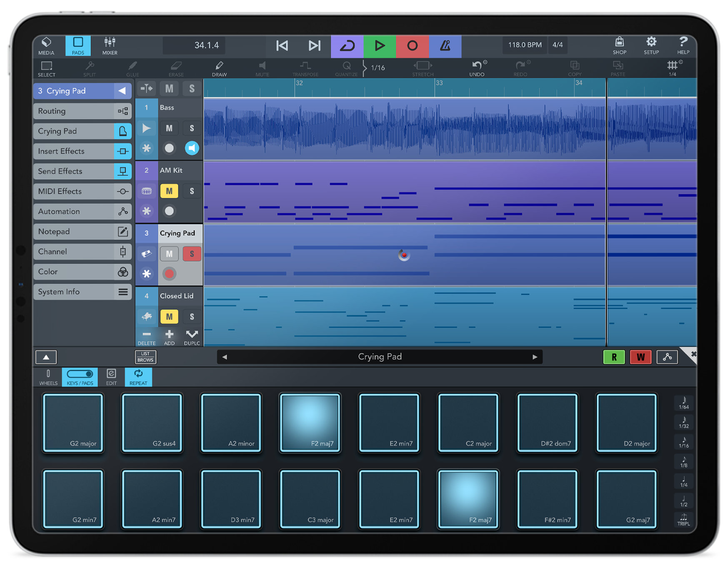Open the Mixer panel
Viewport: 728px width, 566px height.
coord(109,45)
